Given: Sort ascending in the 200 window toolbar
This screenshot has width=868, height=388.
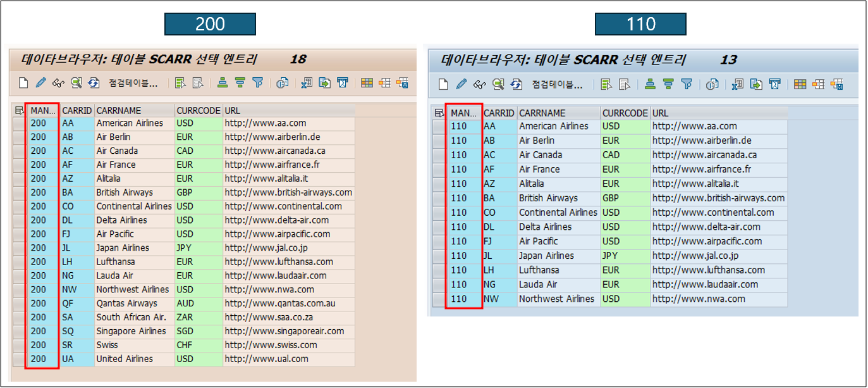Looking at the screenshot, I should (x=223, y=83).
